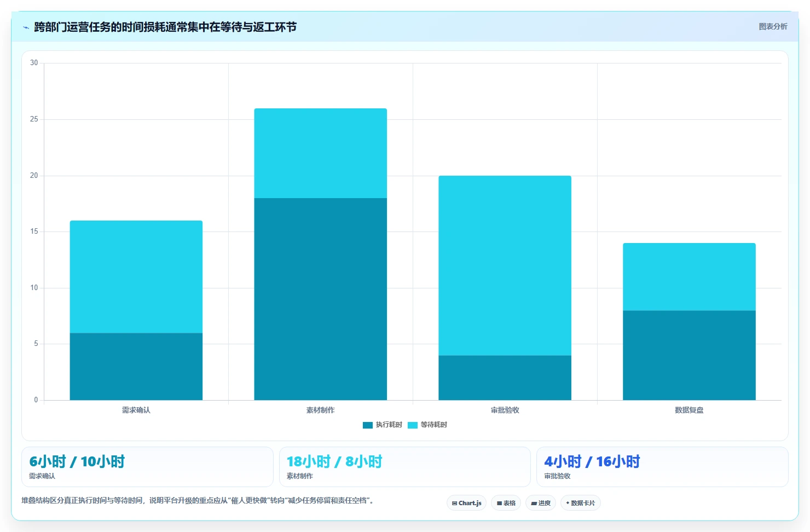The height and width of the screenshot is (532, 810).
Task: Open the 4小时 / 16小时 stat card
Action: [662, 467]
